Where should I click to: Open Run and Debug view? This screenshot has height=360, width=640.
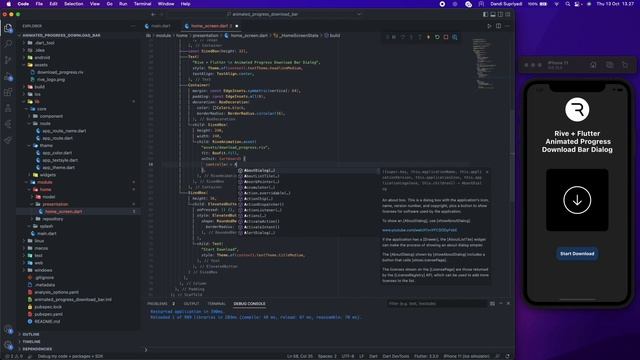tap(8, 76)
